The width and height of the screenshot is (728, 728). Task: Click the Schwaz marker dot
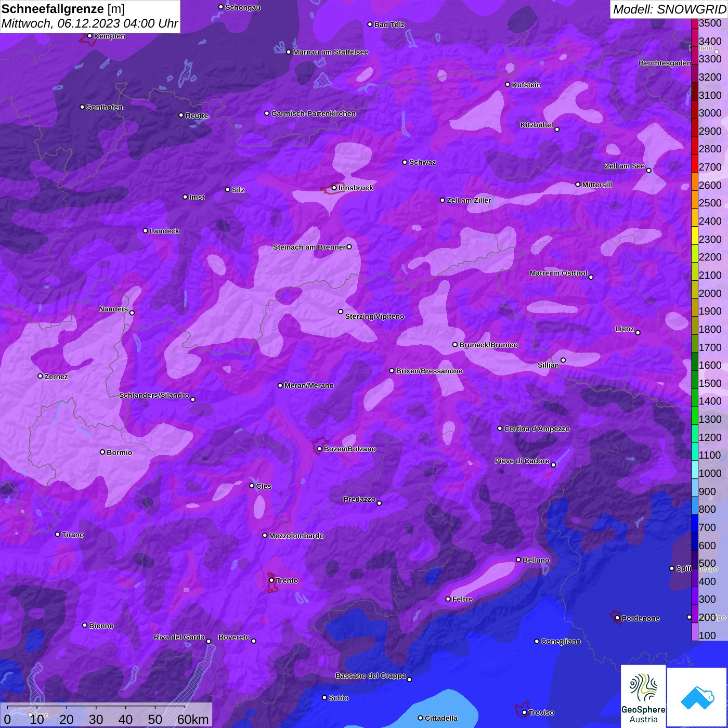click(x=405, y=162)
